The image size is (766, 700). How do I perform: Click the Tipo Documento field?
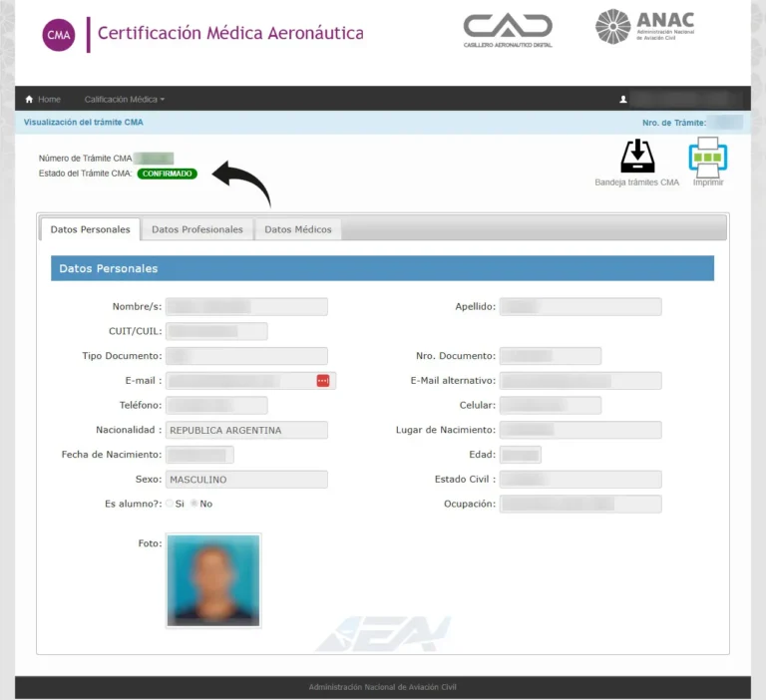coord(246,356)
